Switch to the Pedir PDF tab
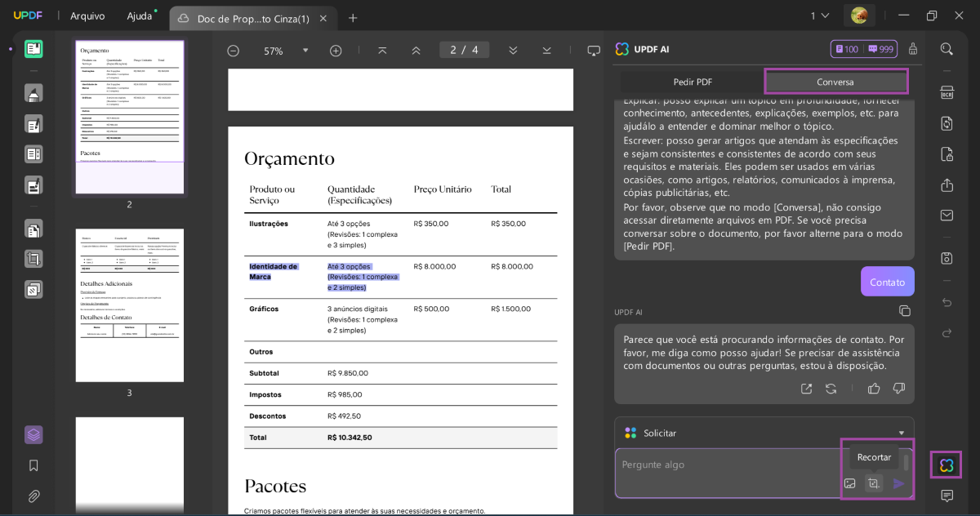 691,82
